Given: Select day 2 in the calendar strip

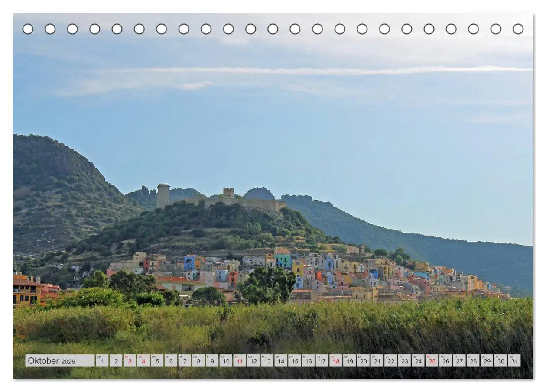Looking at the screenshot, I should [116, 361].
